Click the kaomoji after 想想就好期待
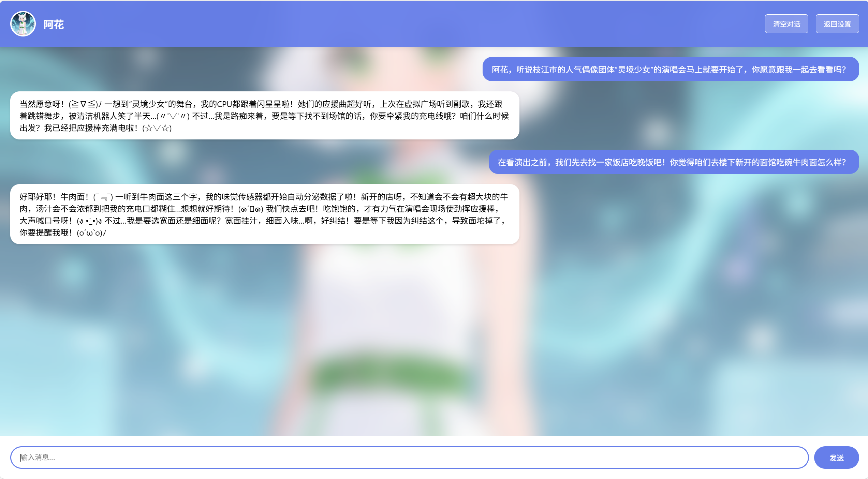Viewport: 868px width, 479px height. (251, 209)
